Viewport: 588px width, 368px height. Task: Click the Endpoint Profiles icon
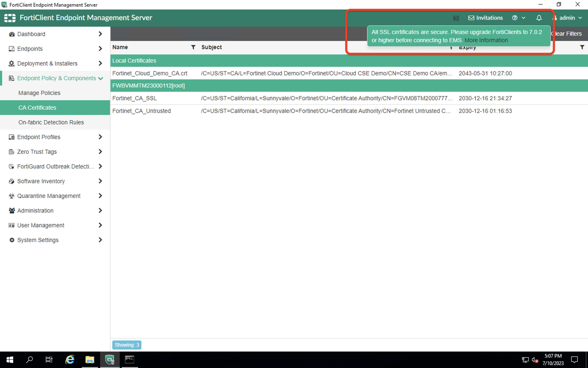(12, 137)
